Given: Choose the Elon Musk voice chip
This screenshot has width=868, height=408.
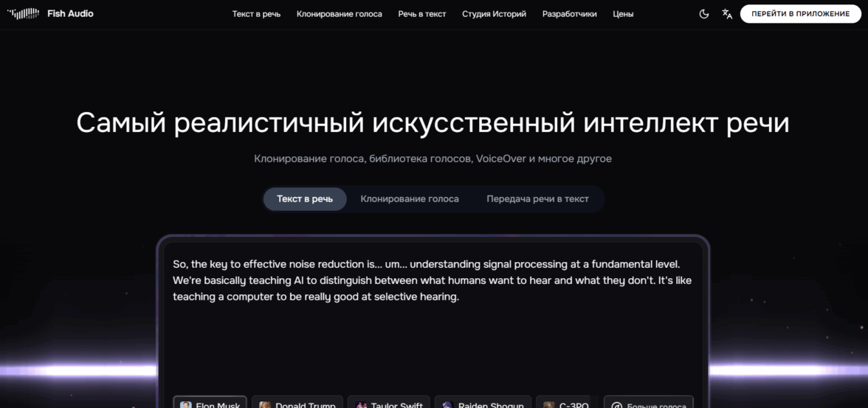Looking at the screenshot, I should 210,403.
